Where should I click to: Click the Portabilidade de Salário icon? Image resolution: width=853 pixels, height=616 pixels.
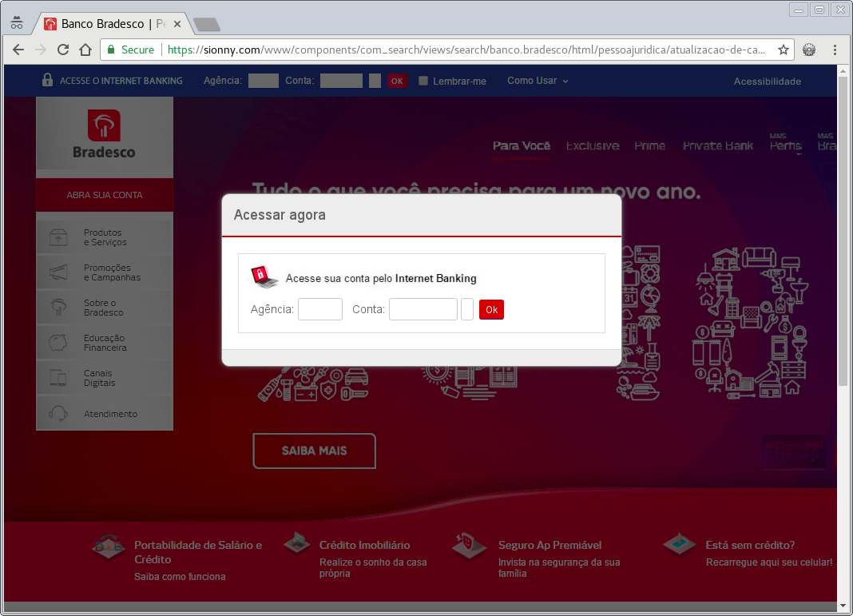[109, 546]
